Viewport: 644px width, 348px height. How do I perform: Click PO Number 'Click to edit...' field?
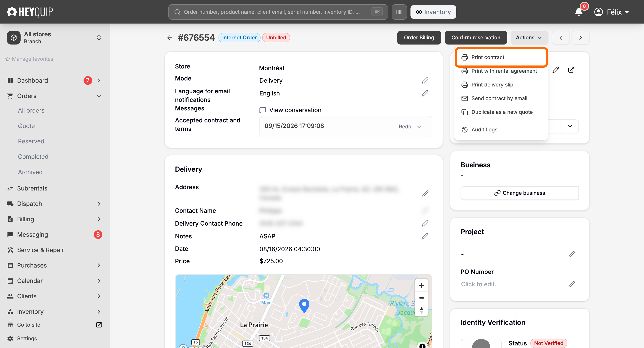tap(480, 284)
